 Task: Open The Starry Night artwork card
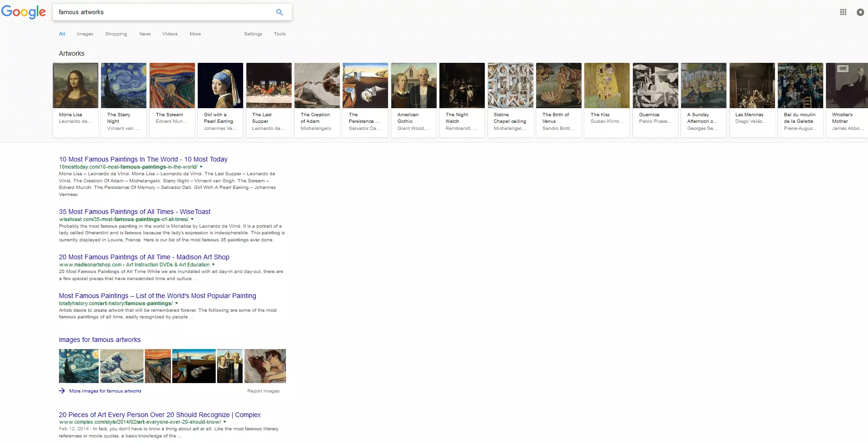point(124,100)
